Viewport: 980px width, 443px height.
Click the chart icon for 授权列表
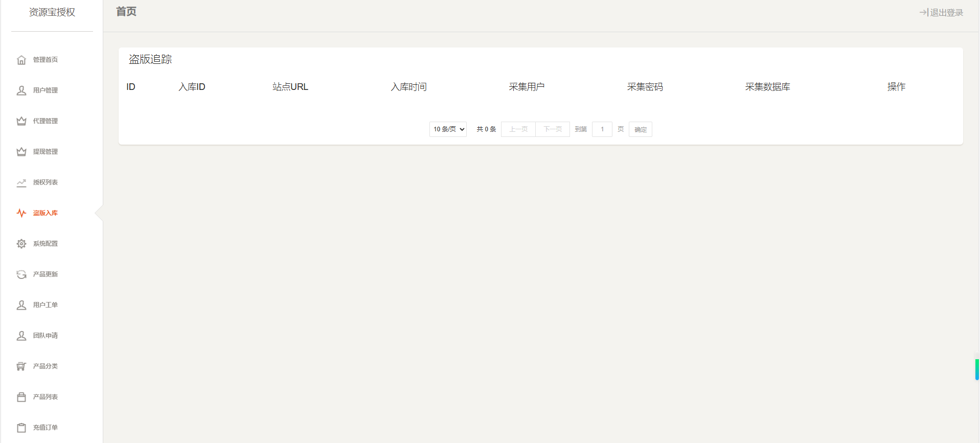tap(21, 182)
